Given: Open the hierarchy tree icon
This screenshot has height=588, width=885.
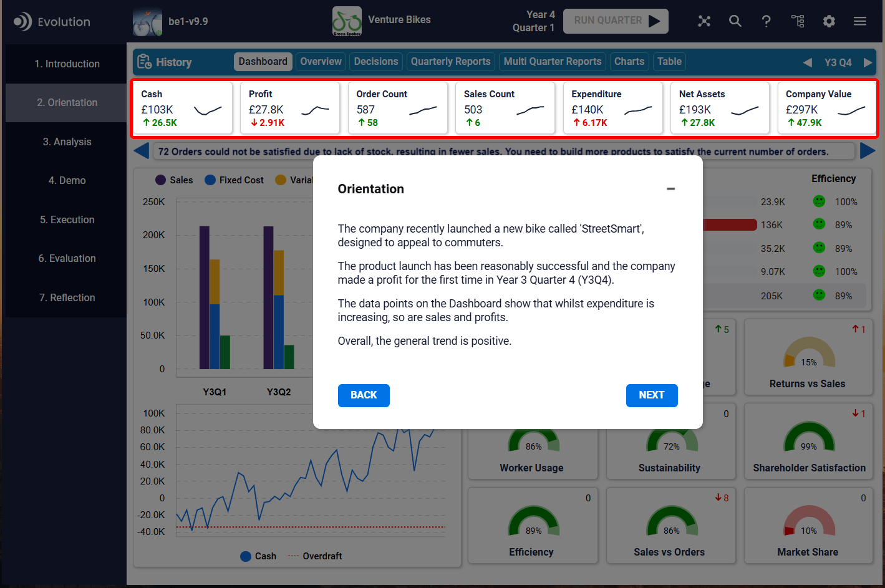Looking at the screenshot, I should tap(798, 21).
